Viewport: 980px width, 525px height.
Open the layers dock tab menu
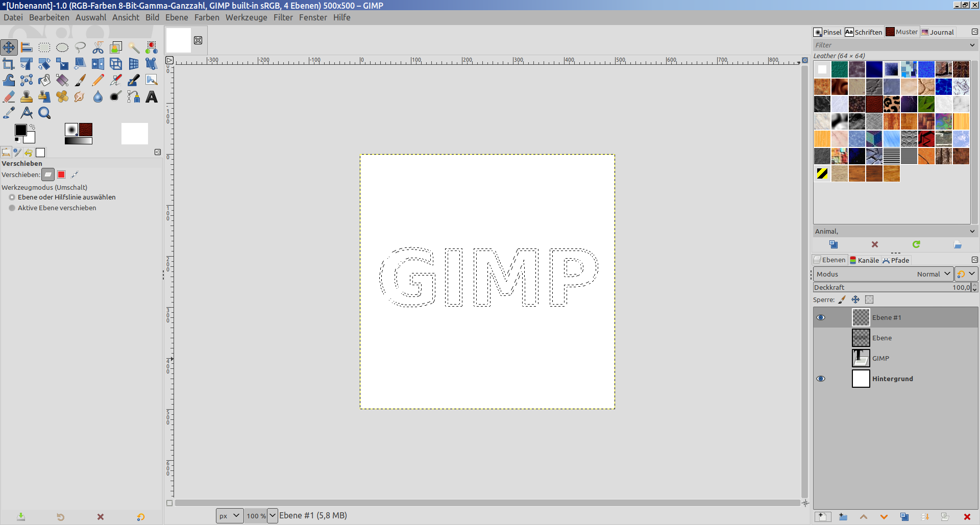tap(974, 260)
